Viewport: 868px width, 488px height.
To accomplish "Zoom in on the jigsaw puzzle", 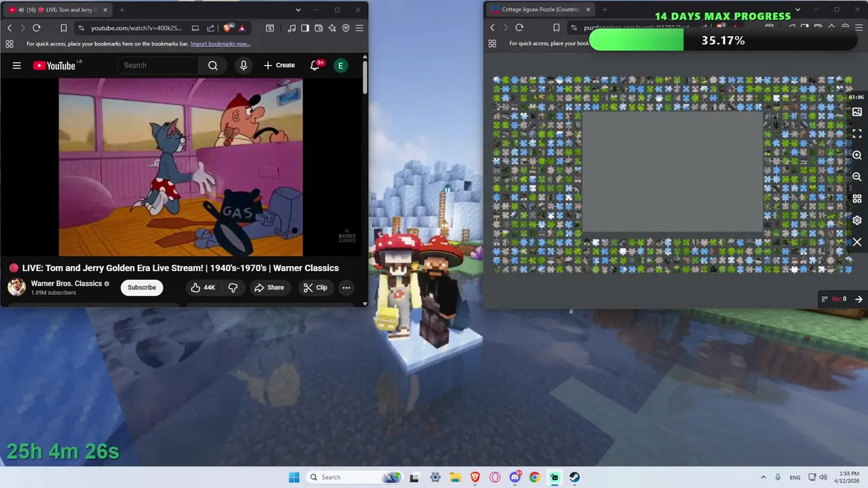I will click(857, 155).
